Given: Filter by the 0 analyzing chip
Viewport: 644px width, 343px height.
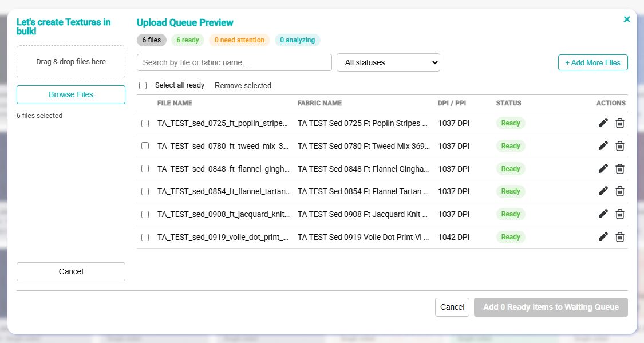Looking at the screenshot, I should coord(297,40).
